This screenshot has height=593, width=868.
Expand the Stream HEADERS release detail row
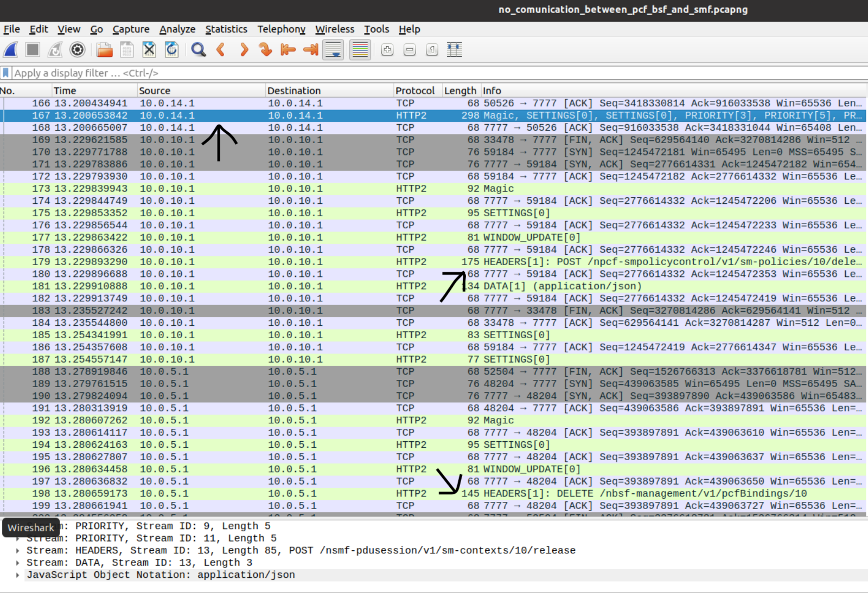[17, 550]
